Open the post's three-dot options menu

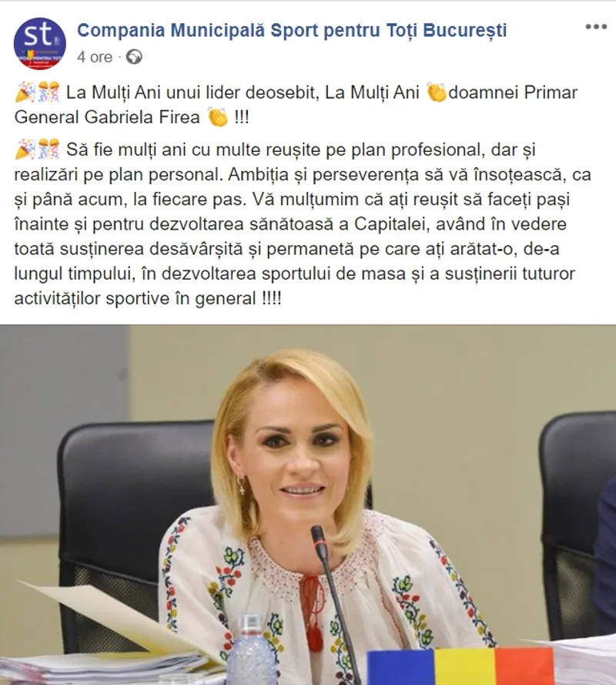coord(596,27)
